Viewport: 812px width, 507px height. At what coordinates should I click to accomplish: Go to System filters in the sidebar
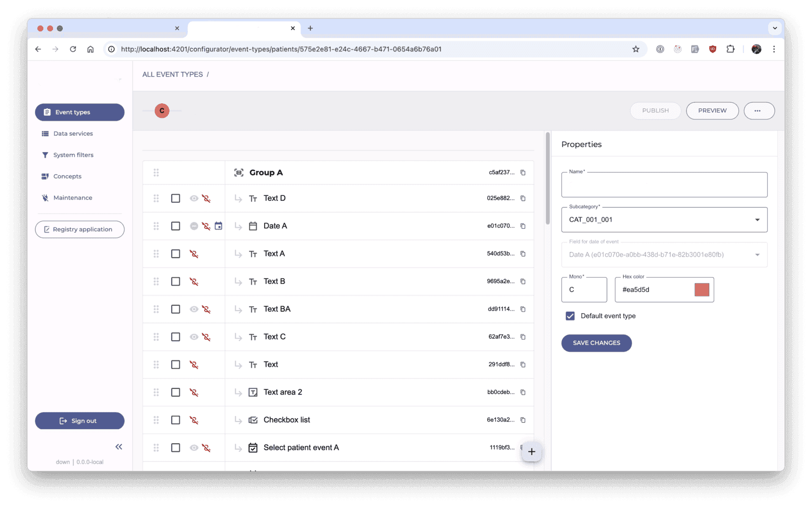coord(73,155)
